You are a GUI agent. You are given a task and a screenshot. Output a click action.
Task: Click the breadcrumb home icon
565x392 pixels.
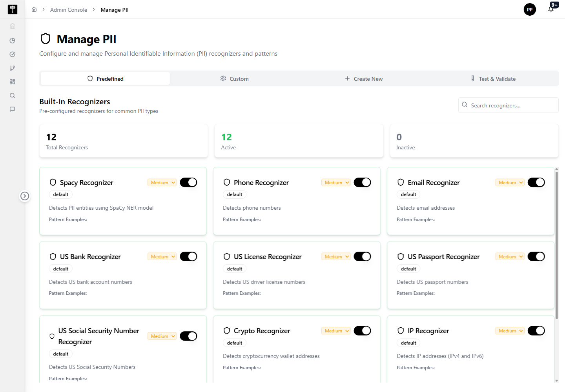[x=34, y=9]
